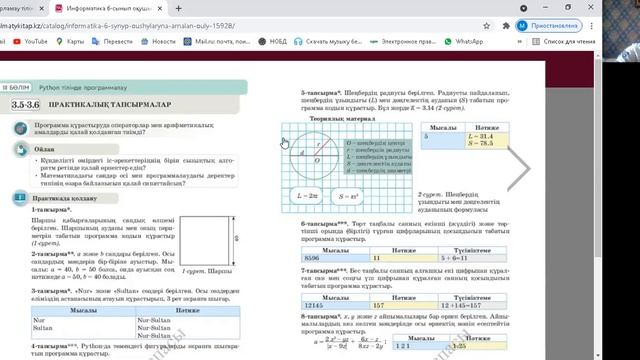Click the webcam video thumbnail
Viewport: 640px width, 360px height.
621,31
